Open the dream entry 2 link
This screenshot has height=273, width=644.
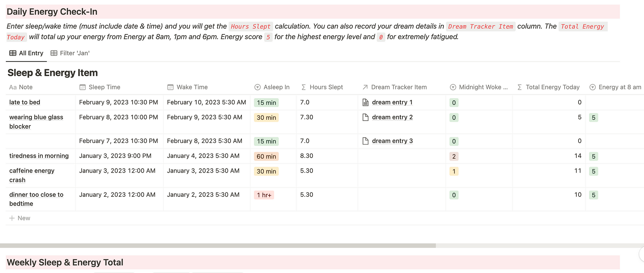pos(392,117)
